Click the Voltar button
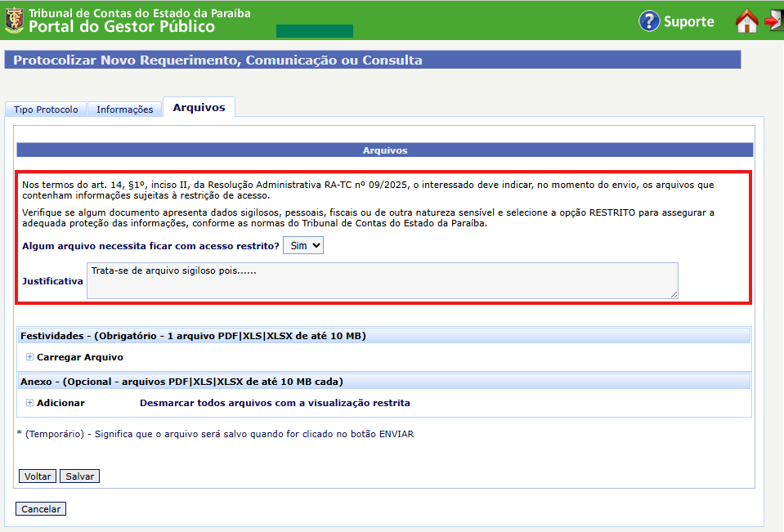784x532 pixels. coord(38,476)
